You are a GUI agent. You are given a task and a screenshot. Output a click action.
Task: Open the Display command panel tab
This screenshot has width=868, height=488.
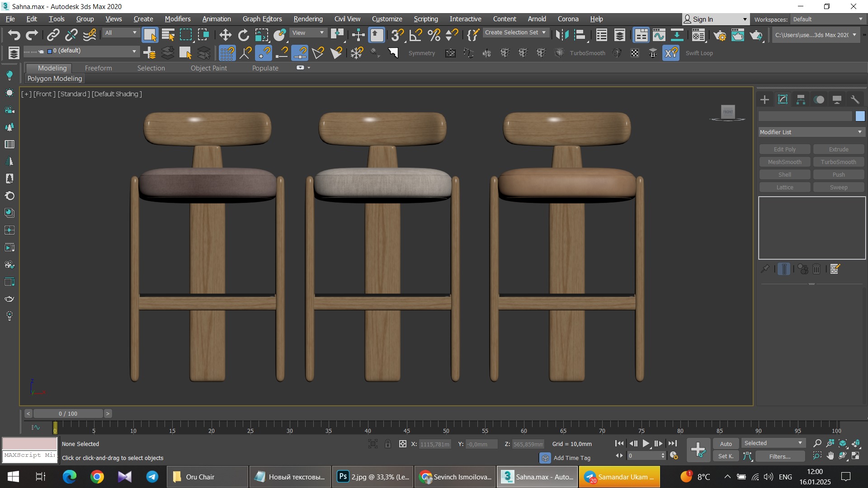click(837, 99)
